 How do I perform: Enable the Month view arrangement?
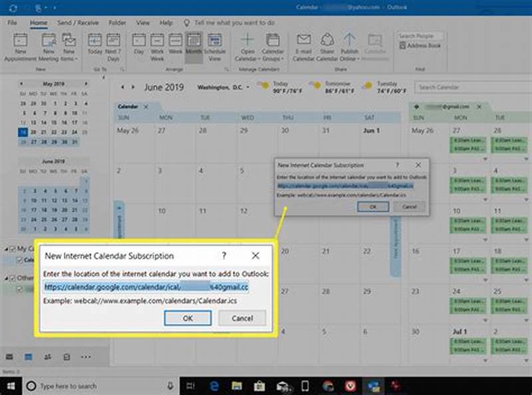(192, 45)
